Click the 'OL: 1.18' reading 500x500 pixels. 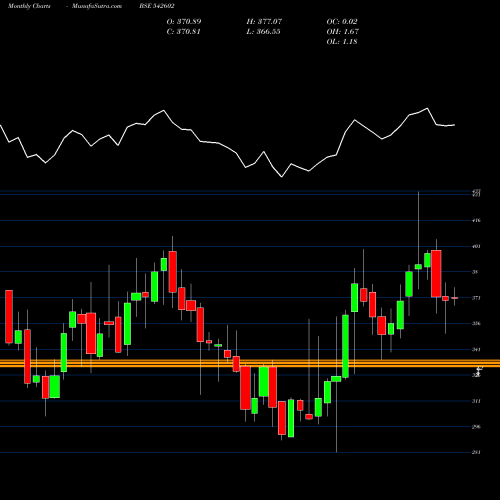[342, 42]
